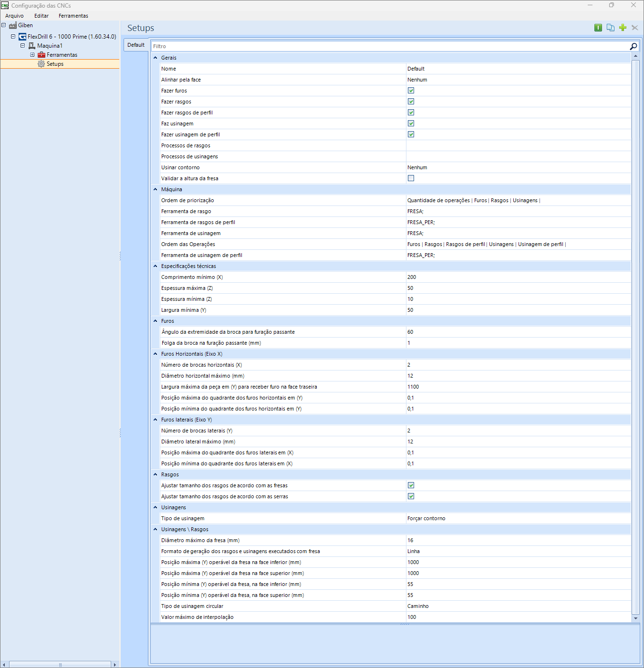Click the Processos de rasgos value cell
Viewport: 644px width, 668px height.
coord(519,145)
